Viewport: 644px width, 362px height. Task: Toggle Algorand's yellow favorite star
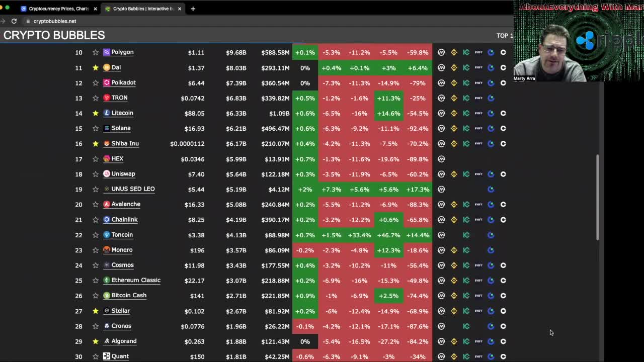tap(96, 341)
